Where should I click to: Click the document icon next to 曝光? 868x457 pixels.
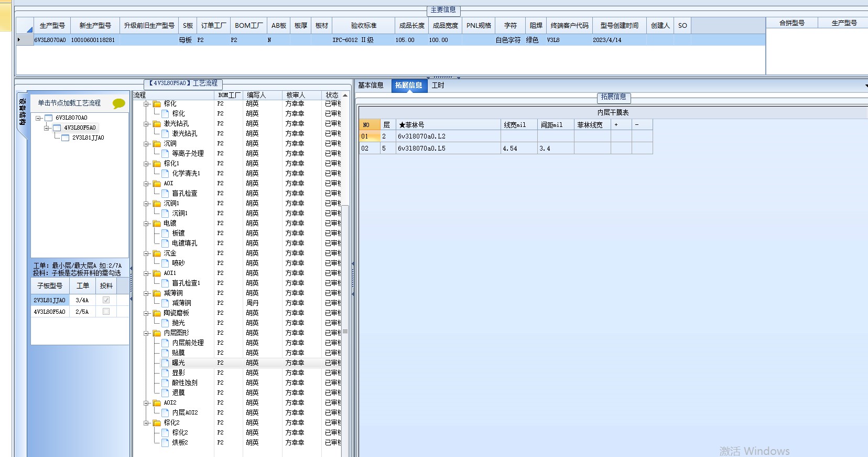point(165,363)
